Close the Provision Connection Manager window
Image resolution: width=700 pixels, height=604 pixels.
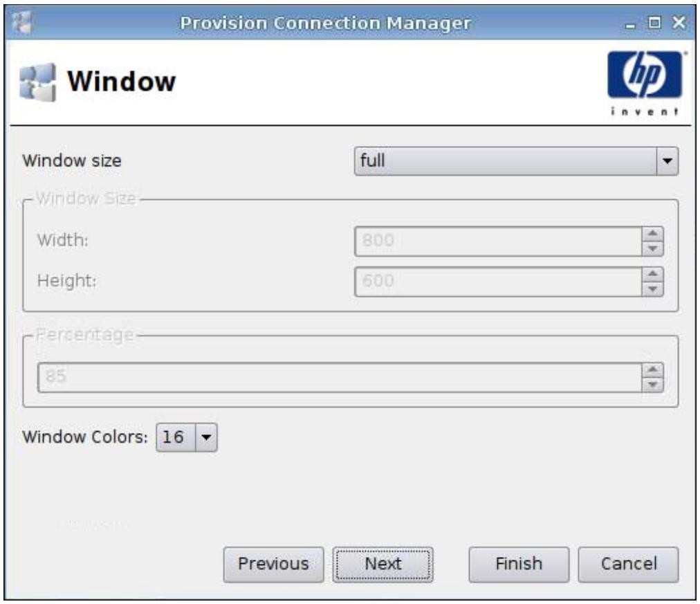tap(679, 22)
